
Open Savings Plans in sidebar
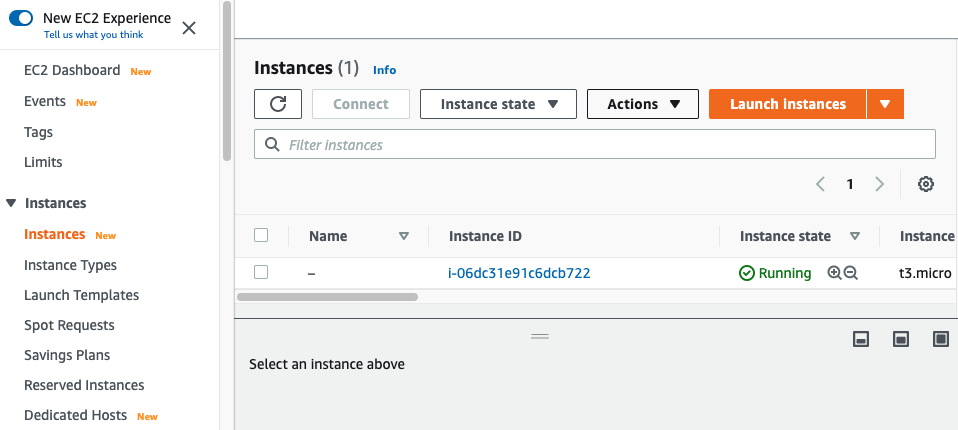pyautogui.click(x=67, y=355)
